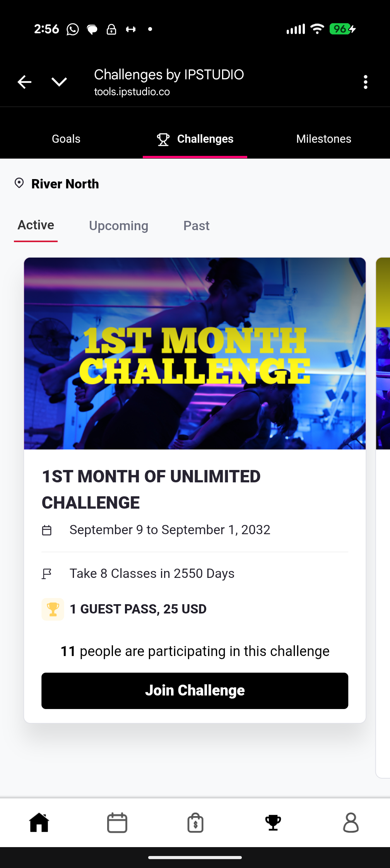Open the three-dot overflow menu
390x868 pixels.
click(366, 82)
